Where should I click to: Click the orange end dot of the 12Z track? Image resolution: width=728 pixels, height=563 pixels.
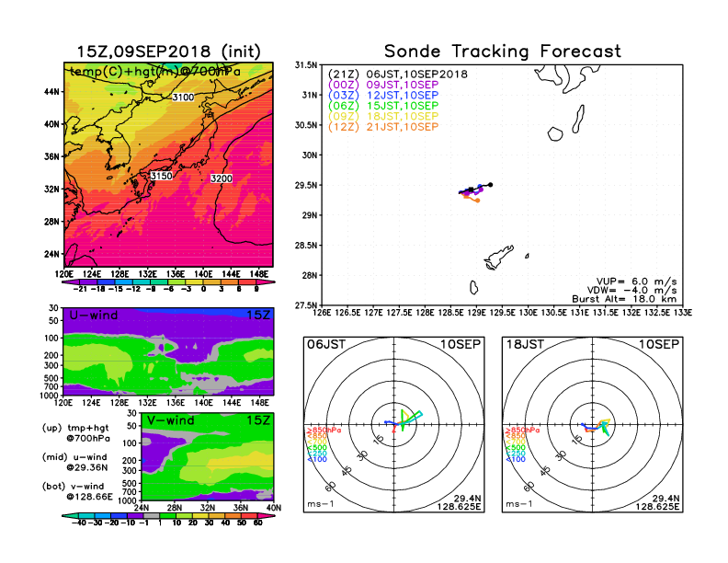[478, 201]
